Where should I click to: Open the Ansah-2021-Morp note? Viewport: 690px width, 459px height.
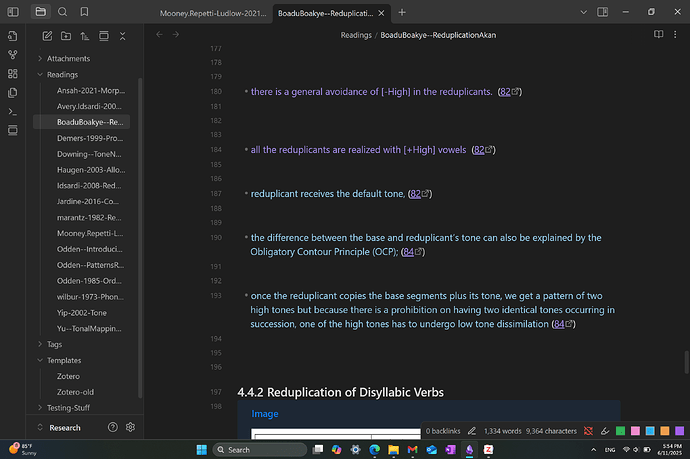pos(91,90)
